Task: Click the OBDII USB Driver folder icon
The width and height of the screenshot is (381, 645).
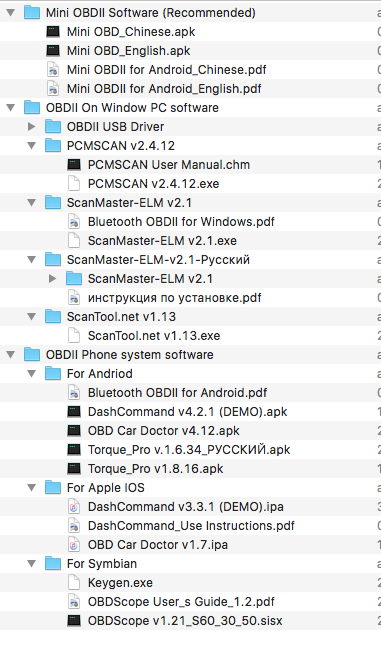Action: 53,126
